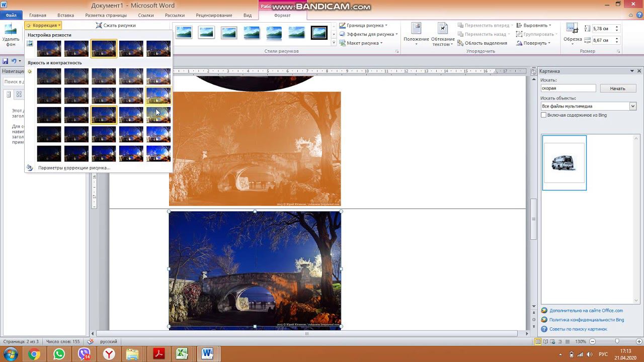The width and height of the screenshot is (644, 362).
Task: Click the Undo arrow icon
Action: tap(14, 61)
